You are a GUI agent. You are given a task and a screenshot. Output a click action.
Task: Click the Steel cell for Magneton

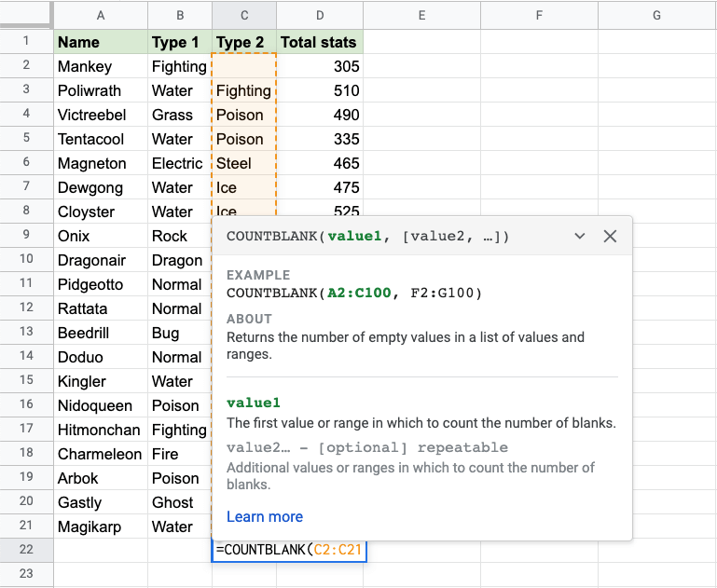click(x=244, y=163)
